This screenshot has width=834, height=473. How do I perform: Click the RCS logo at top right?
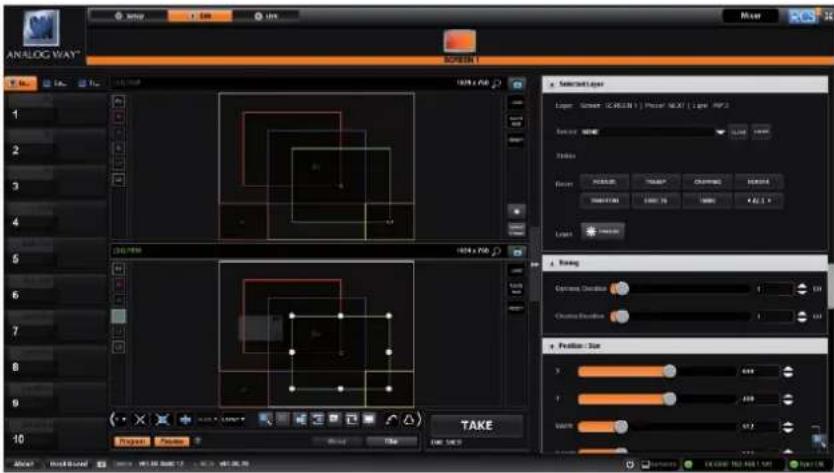point(803,16)
